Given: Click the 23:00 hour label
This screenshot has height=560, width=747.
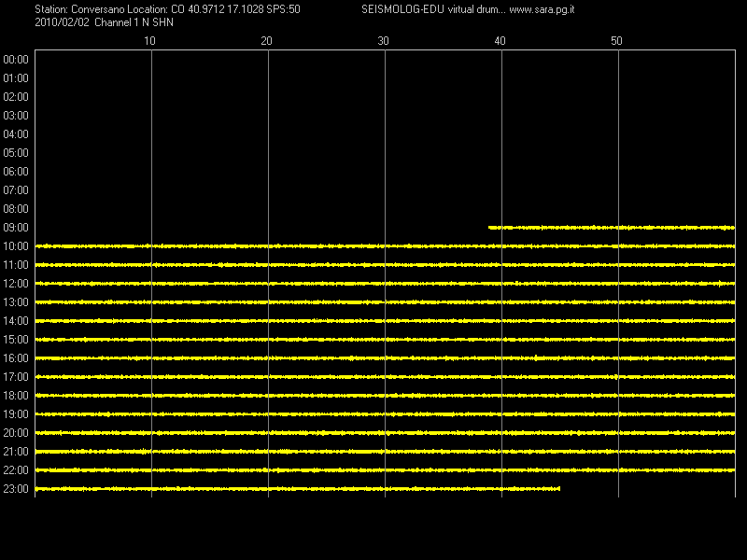Looking at the screenshot, I should click(x=16, y=488).
